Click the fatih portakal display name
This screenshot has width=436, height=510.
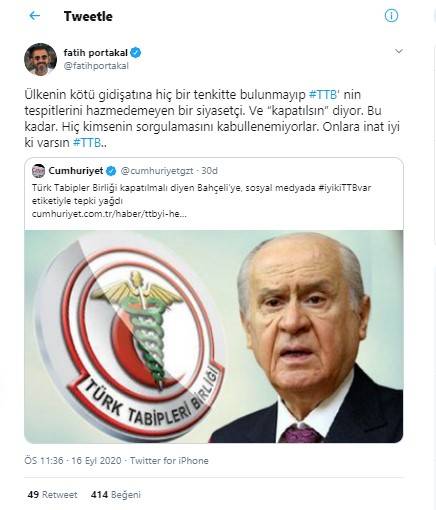[96, 53]
